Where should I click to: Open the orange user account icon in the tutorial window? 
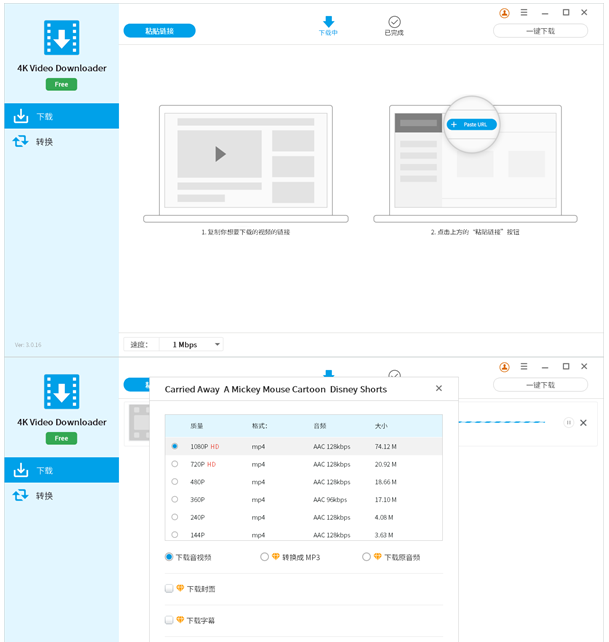click(504, 13)
